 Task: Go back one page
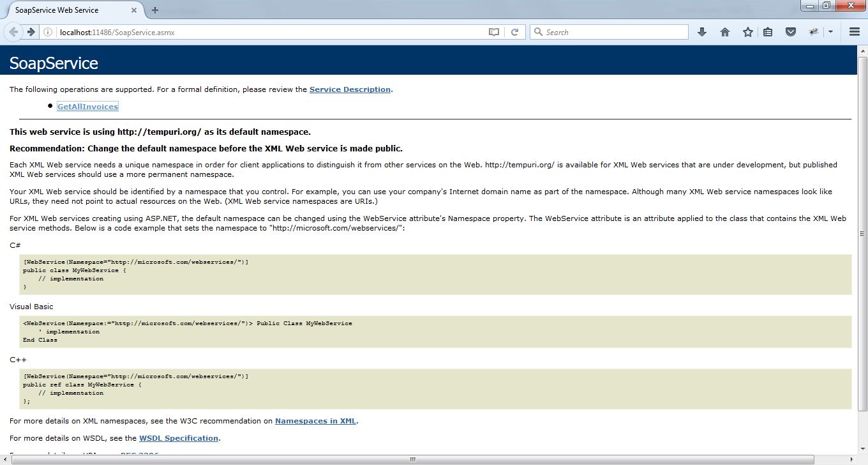(13, 32)
